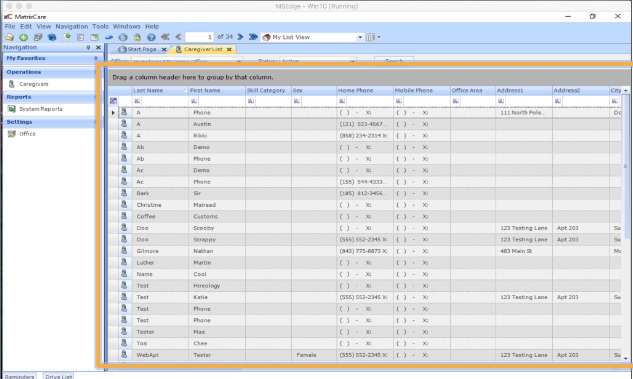
Task: Close the Caregiver List tab
Action: pos(229,49)
